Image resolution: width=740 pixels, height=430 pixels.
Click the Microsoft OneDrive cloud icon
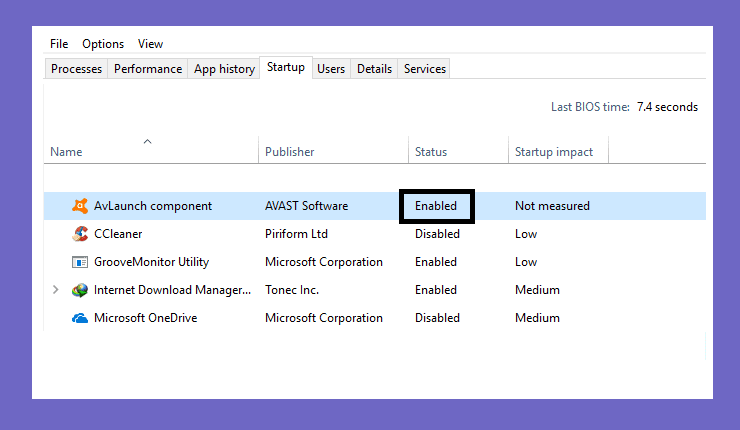80,319
